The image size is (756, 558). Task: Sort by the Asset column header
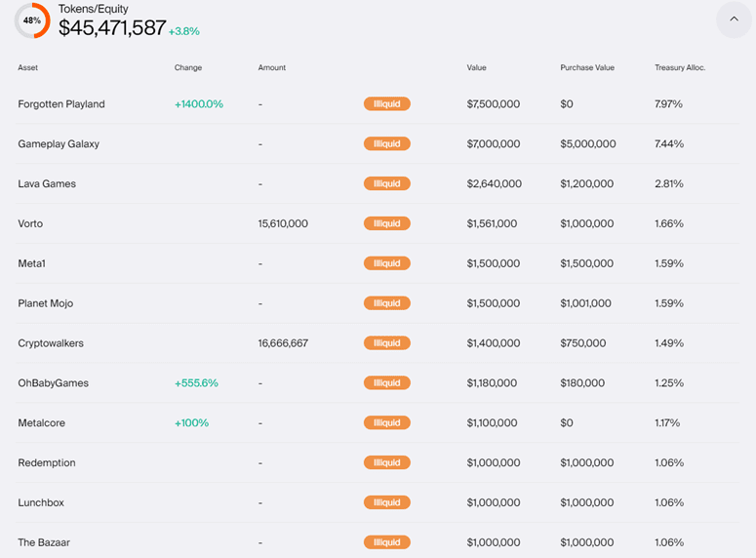pos(28,67)
